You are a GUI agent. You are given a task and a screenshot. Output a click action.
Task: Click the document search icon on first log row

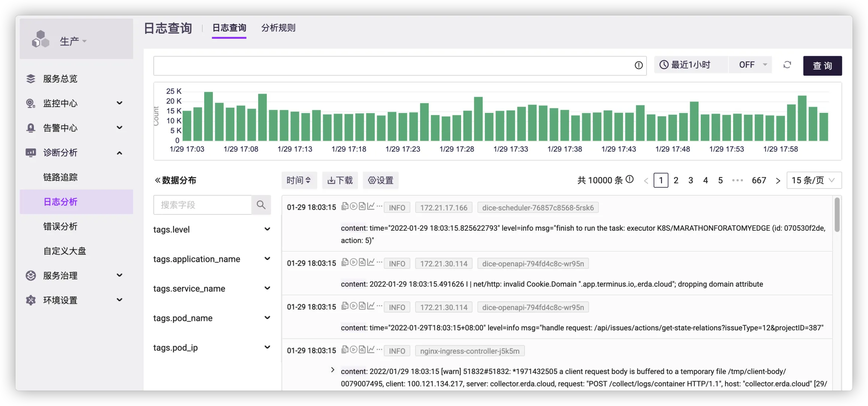[362, 206]
